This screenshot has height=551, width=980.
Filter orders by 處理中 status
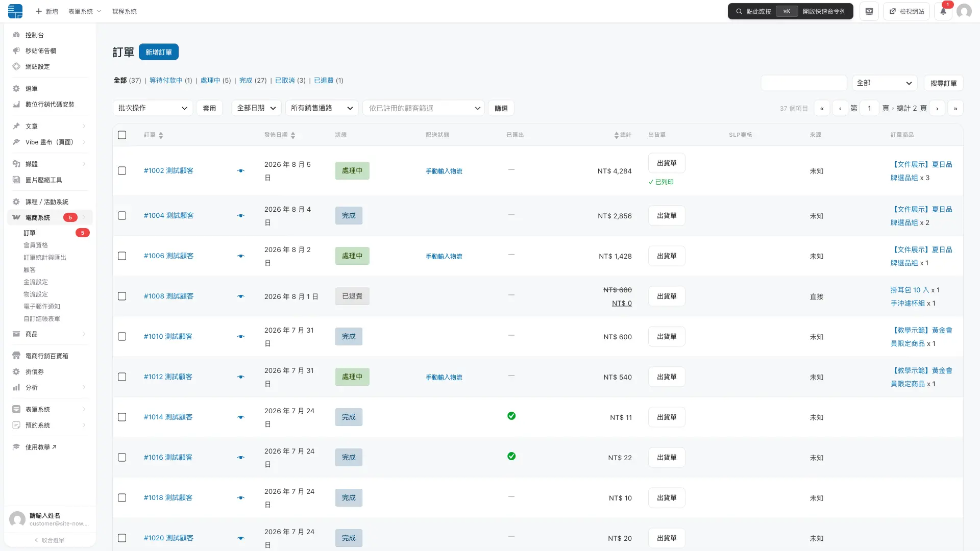point(210,80)
